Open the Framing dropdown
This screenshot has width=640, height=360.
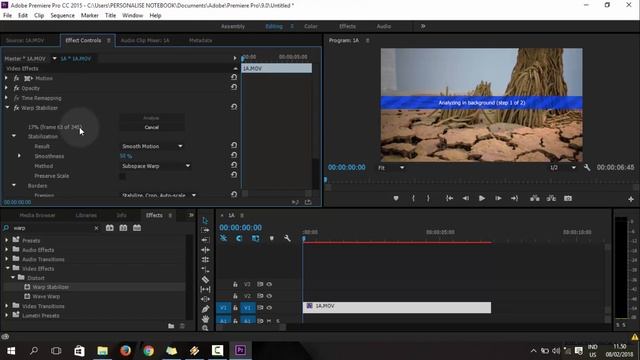click(158, 195)
